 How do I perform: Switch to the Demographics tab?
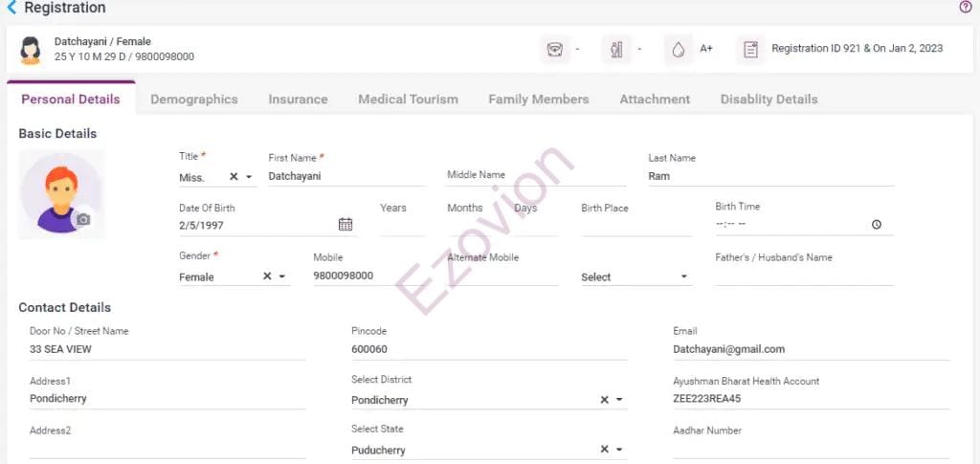coord(193,99)
